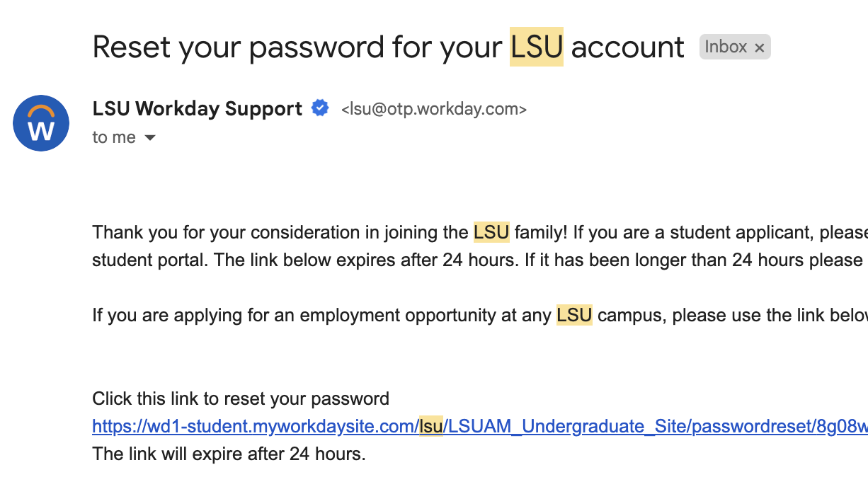This screenshot has width=868, height=494.
Task: Click the Workday sender avatar logo
Action: click(x=41, y=123)
